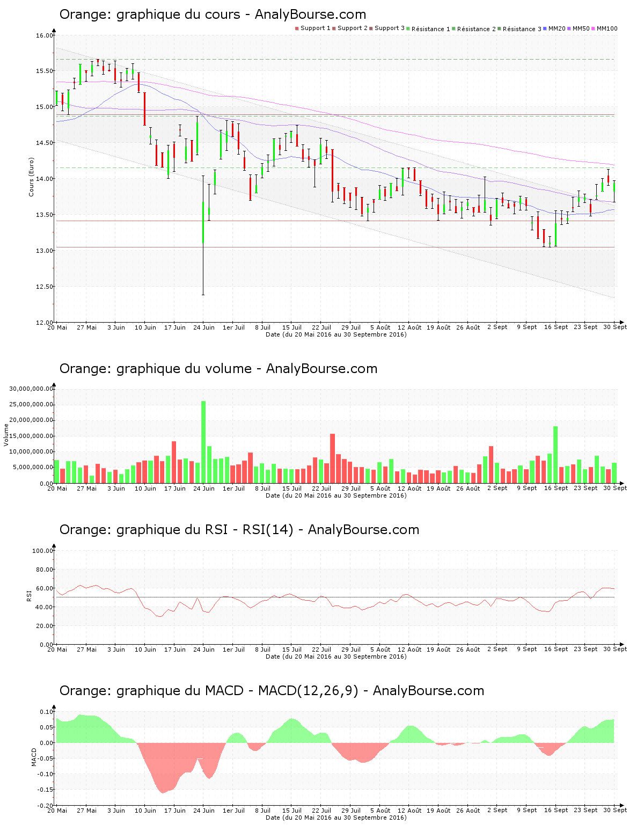This screenshot has width=644, height=832.
Task: Select the Résistance 2 legend label
Action: 477,29
